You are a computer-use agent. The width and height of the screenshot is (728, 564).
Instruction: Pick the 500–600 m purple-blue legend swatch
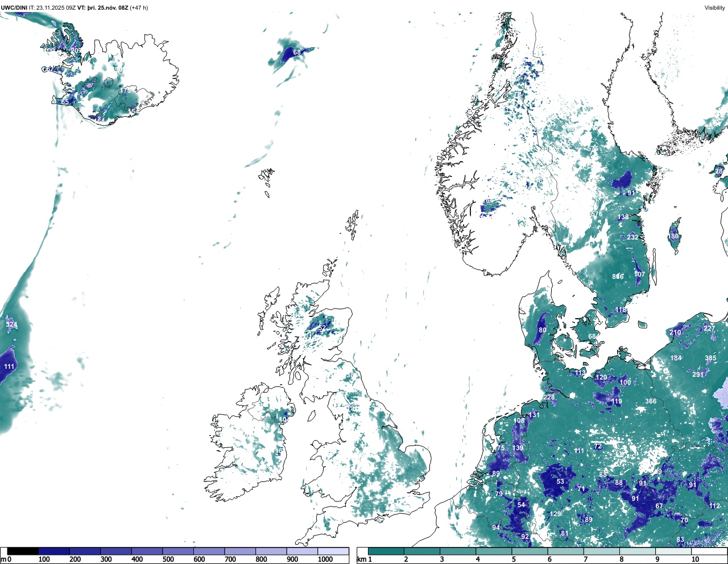tap(178, 551)
